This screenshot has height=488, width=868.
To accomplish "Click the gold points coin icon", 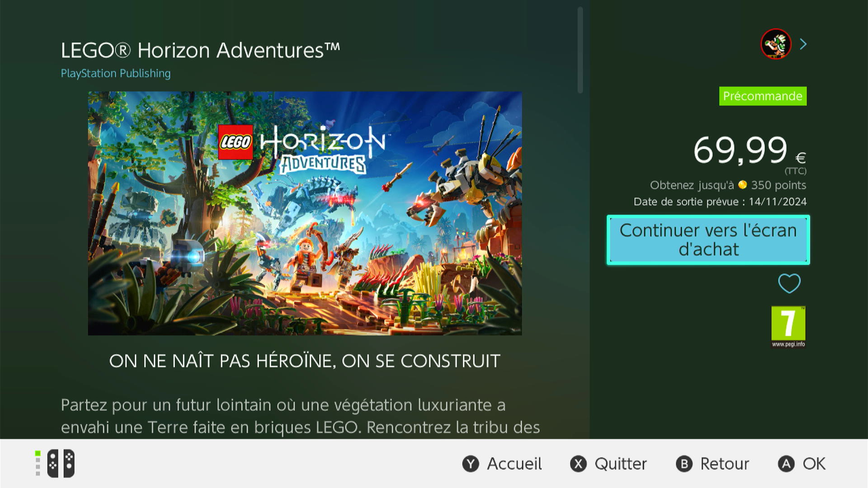I will [x=742, y=185].
